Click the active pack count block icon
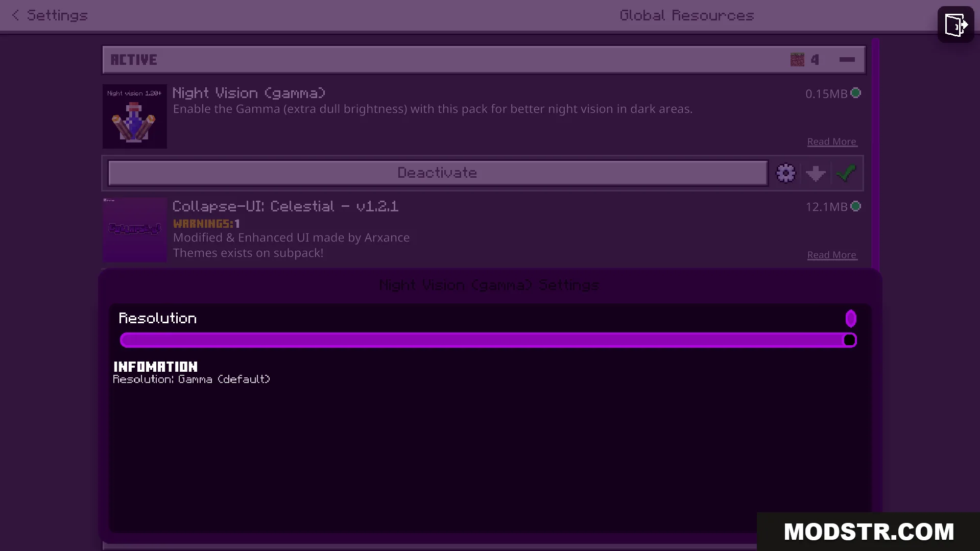980x551 pixels. point(797,60)
